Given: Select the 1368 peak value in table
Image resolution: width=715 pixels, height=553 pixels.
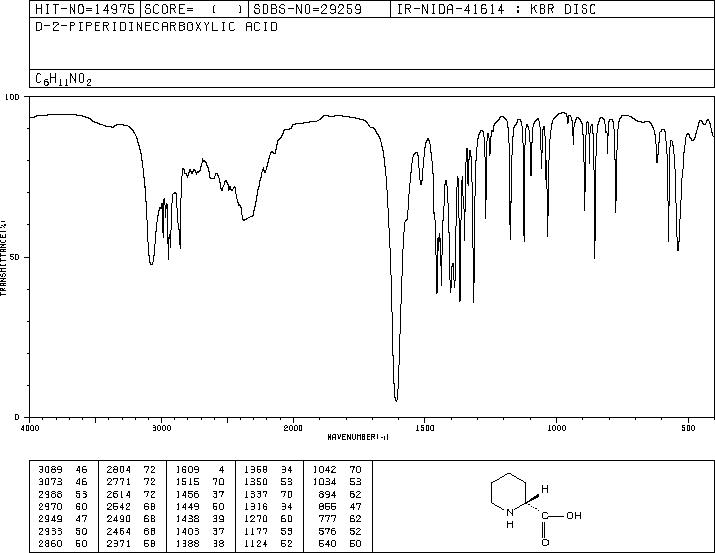Looking at the screenshot, I should click(x=256, y=470).
